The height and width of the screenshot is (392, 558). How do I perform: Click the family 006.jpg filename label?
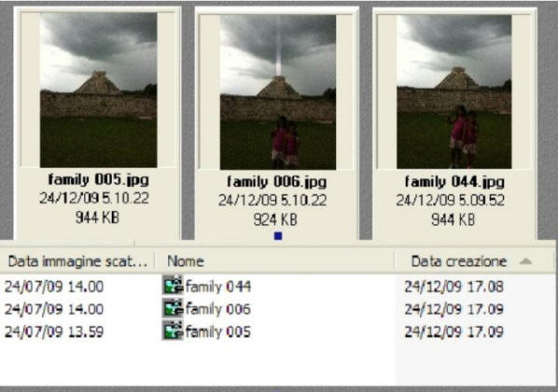[277, 182]
